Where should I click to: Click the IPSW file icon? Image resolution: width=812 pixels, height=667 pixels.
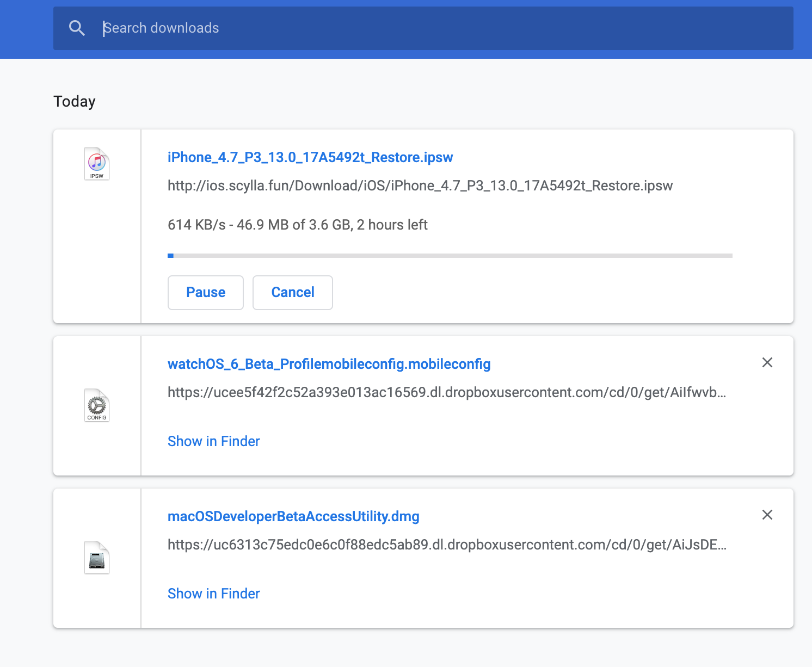pyautogui.click(x=97, y=164)
